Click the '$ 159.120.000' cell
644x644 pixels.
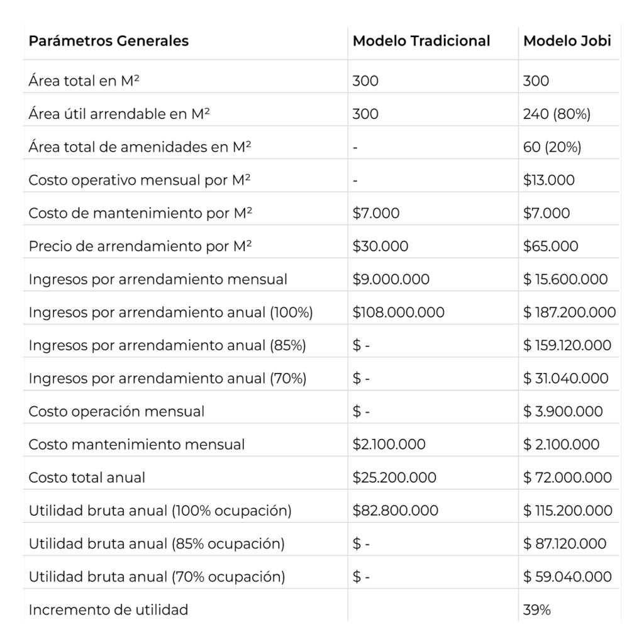567,345
